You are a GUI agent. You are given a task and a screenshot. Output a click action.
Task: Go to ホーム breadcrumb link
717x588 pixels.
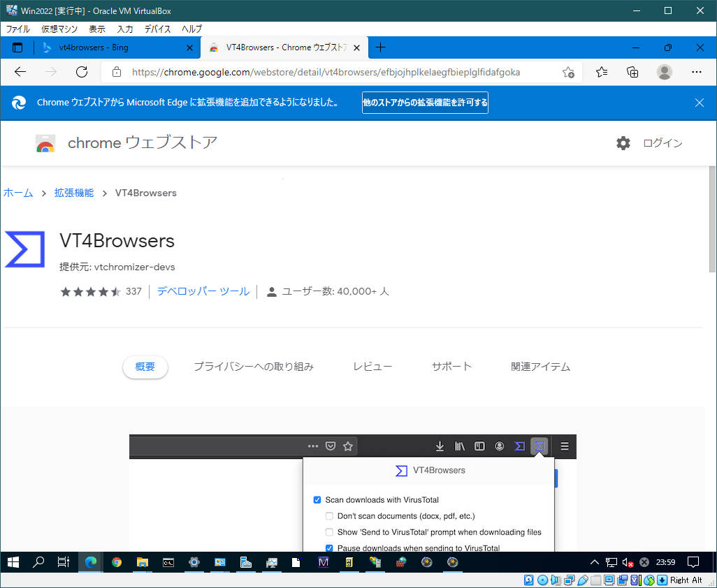18,193
